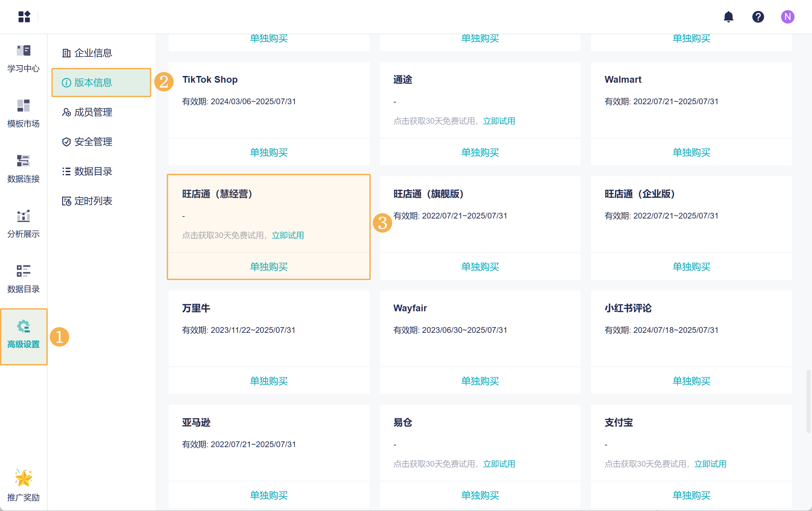This screenshot has height=511, width=812.
Task: Click the vertical scrollbar on right edge
Action: click(x=808, y=401)
